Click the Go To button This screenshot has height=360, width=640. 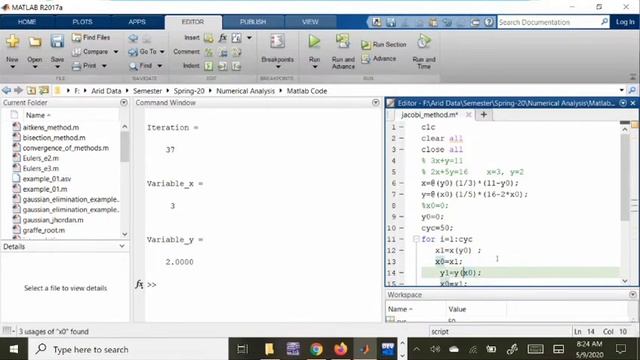[143, 52]
